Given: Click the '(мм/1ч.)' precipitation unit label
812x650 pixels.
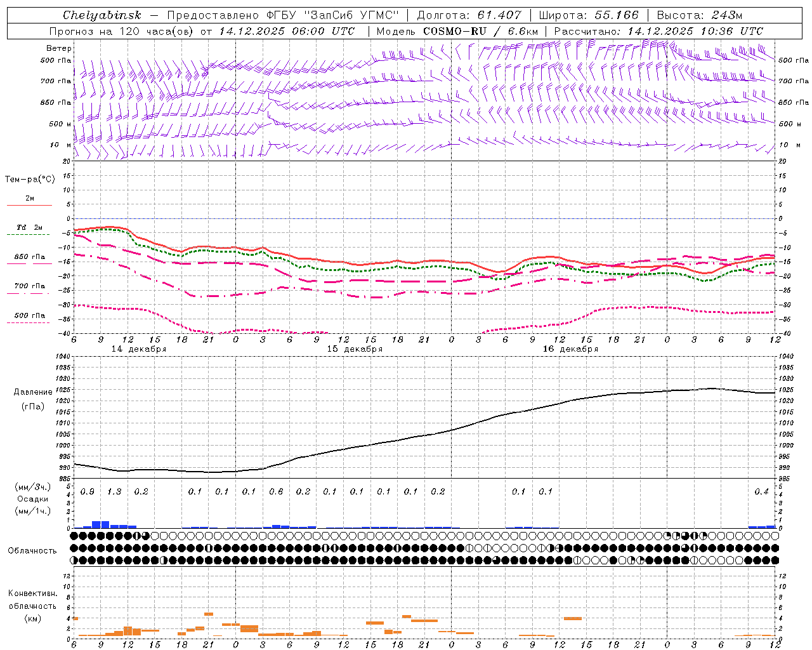Looking at the screenshot, I should [32, 511].
